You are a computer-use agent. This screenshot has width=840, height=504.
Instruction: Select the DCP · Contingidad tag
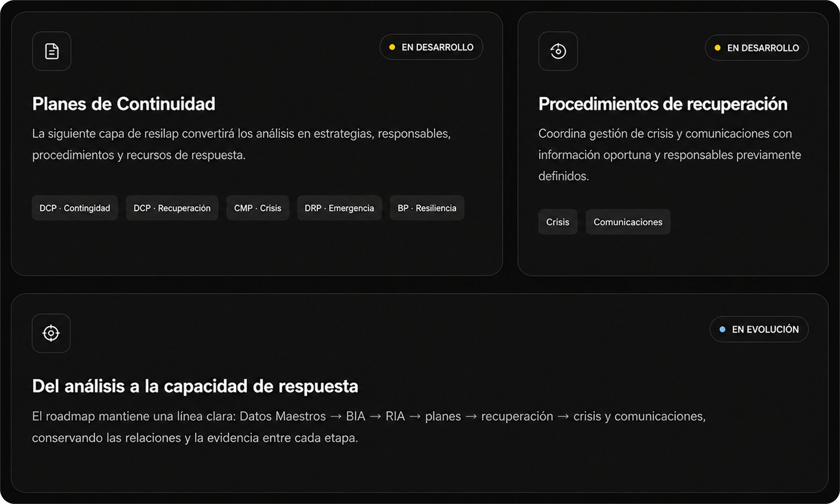click(x=75, y=208)
